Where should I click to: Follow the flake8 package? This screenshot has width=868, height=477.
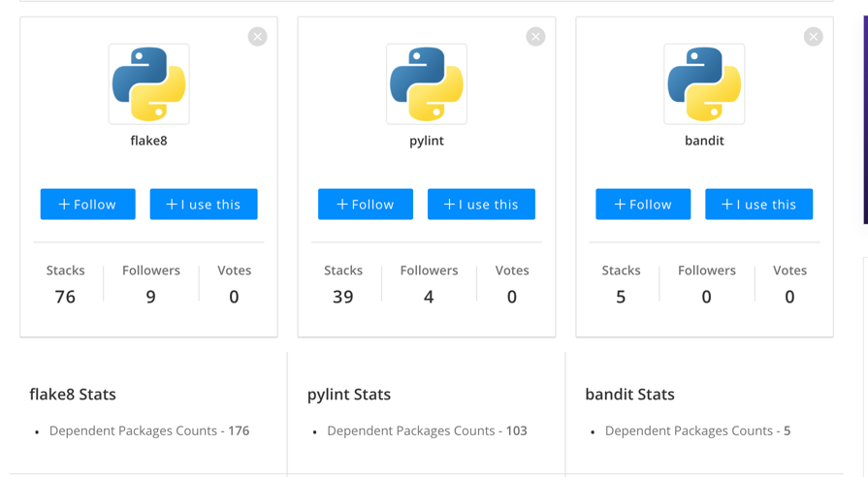88,205
